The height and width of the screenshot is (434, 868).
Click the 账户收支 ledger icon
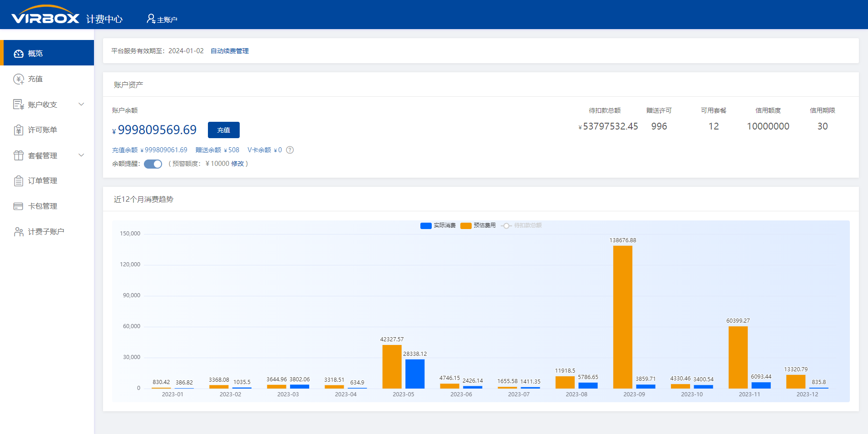point(19,105)
